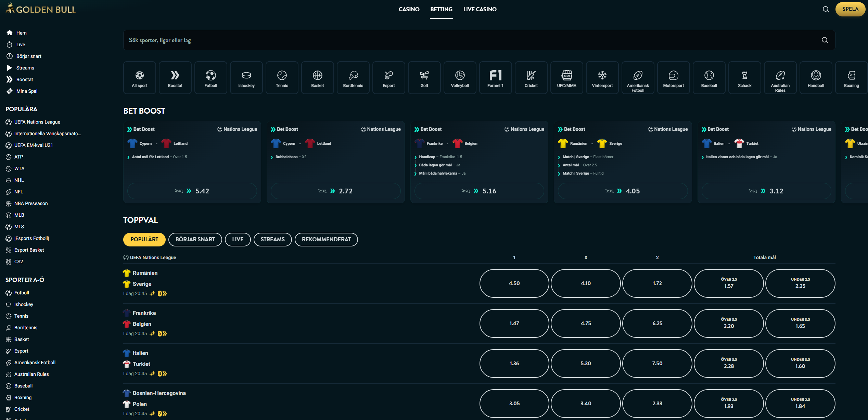Pick draw odds 5.30 for Italien–Turkiet
This screenshot has height=420, width=868.
click(586, 364)
